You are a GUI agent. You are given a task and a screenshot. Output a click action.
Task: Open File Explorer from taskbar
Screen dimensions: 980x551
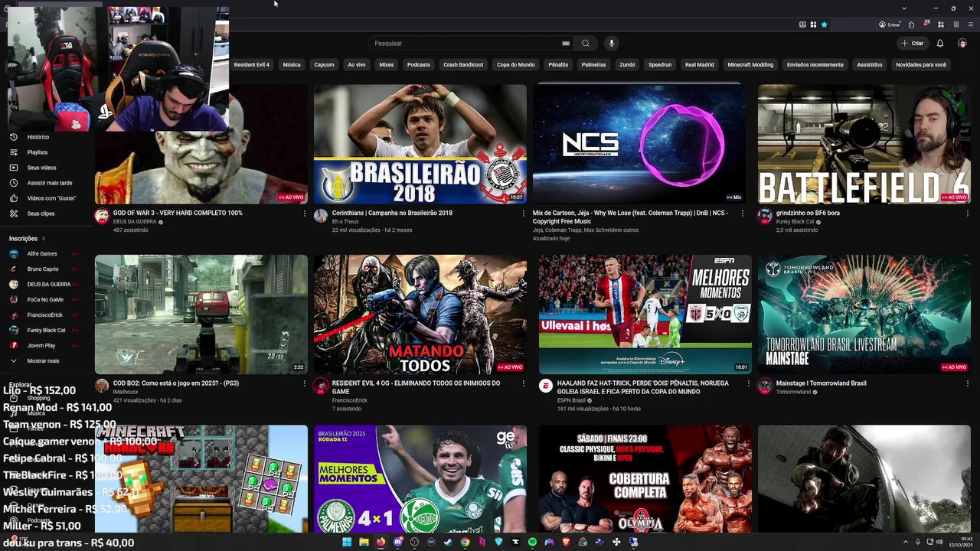364,542
